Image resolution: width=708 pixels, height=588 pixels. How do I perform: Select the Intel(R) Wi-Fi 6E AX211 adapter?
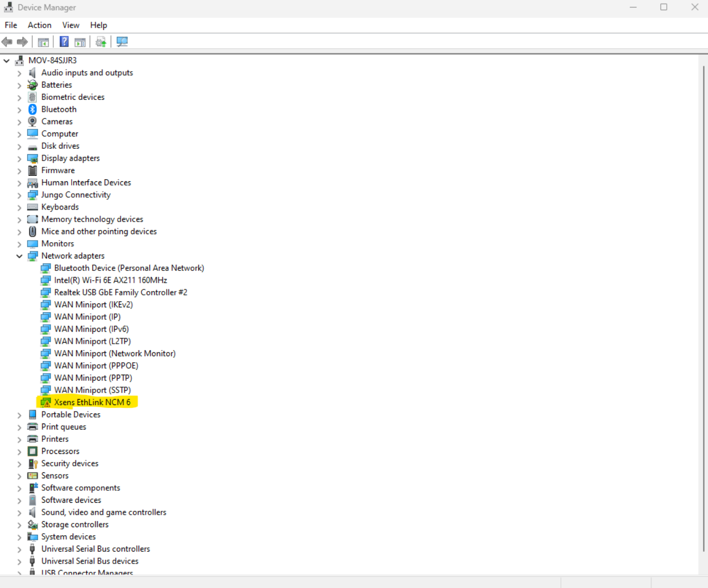[111, 280]
